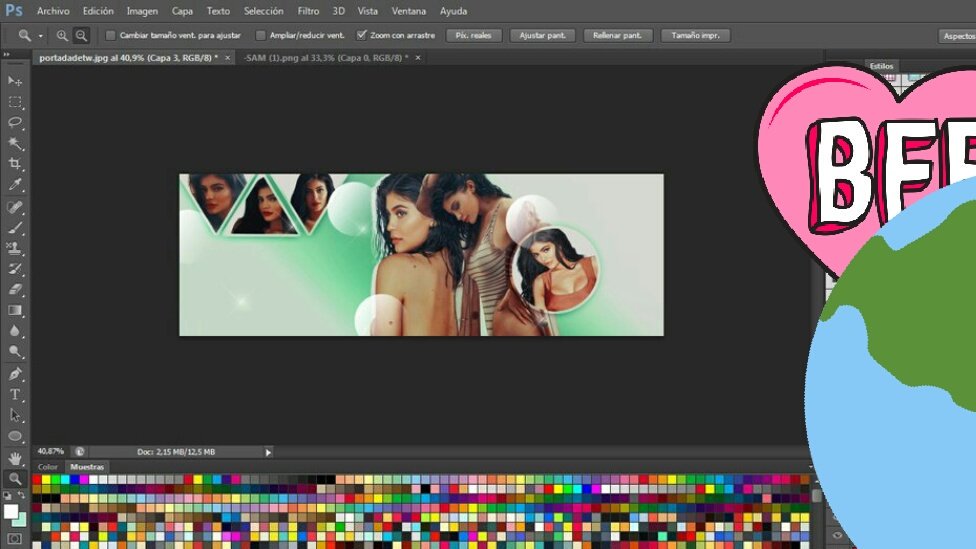Viewport: 976px width, 549px height.
Task: Click the Ajustar pant. button
Action: tap(543, 35)
